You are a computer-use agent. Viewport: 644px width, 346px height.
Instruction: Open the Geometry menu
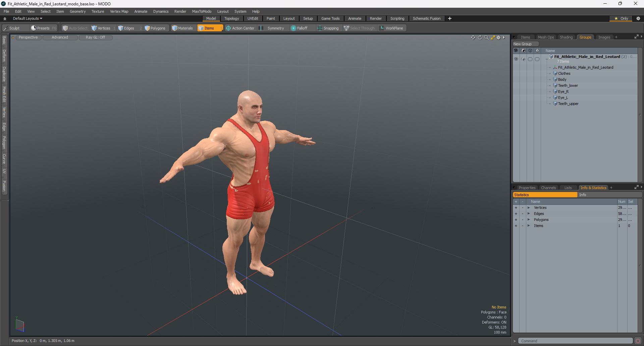coord(77,11)
